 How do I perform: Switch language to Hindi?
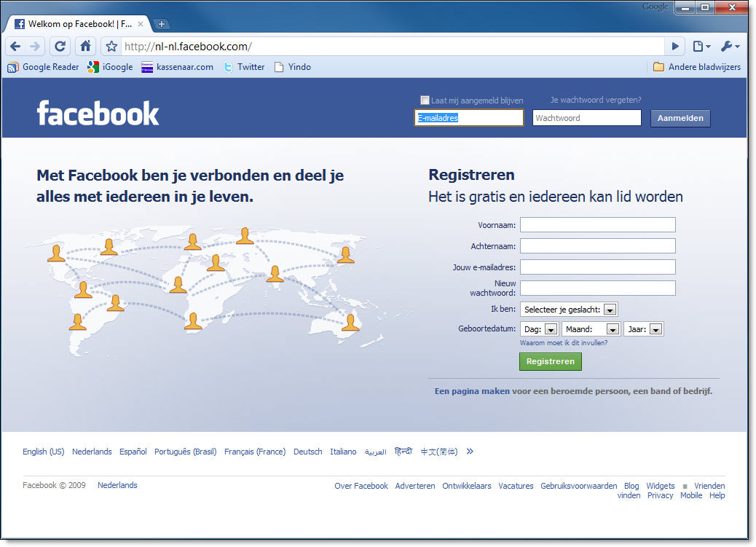click(x=403, y=452)
